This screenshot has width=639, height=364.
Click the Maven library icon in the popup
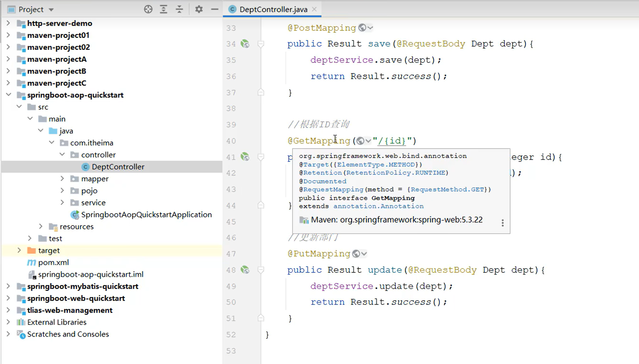[303, 220]
